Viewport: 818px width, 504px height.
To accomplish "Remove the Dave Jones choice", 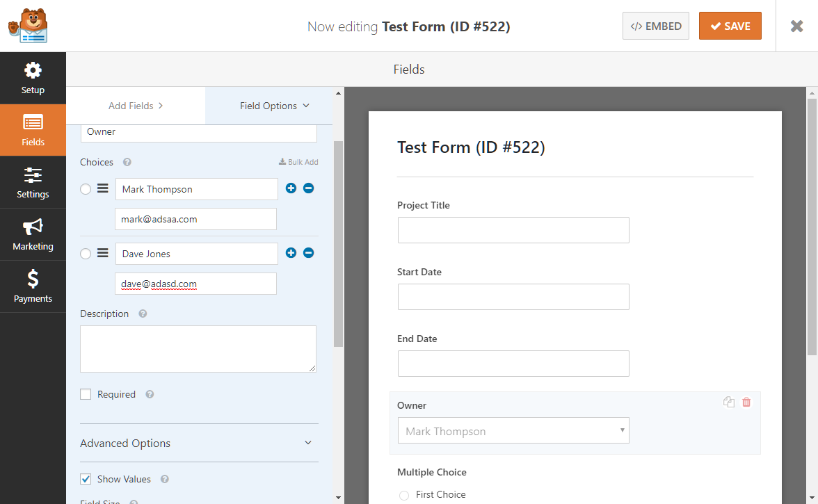I will 309,253.
